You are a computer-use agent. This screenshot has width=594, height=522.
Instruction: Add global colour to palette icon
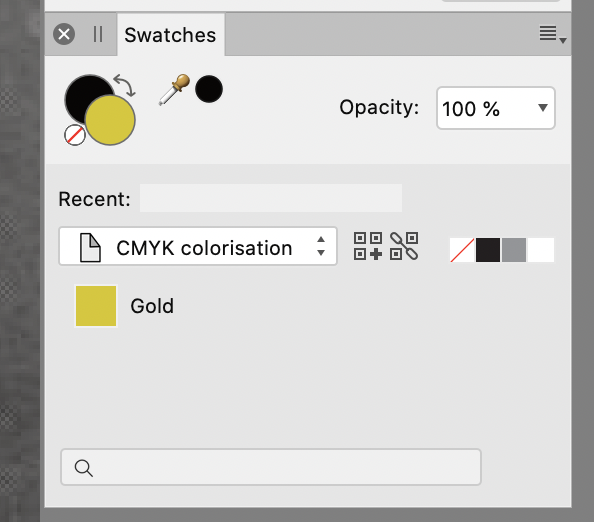pos(404,246)
